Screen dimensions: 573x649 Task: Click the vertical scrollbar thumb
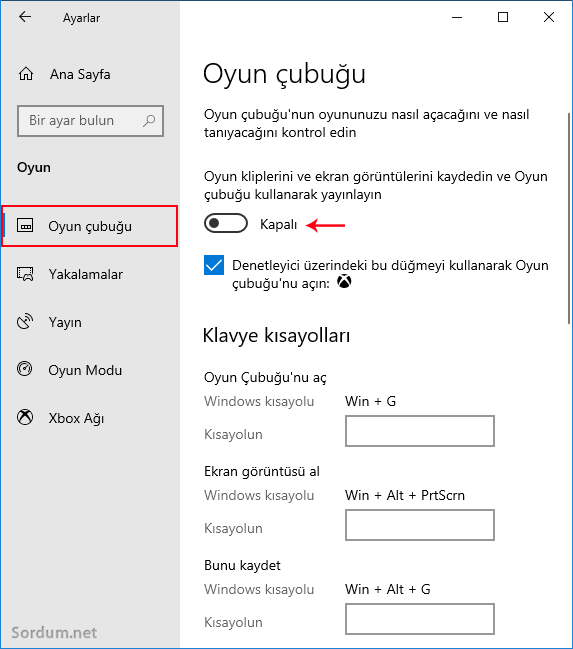pos(569,218)
